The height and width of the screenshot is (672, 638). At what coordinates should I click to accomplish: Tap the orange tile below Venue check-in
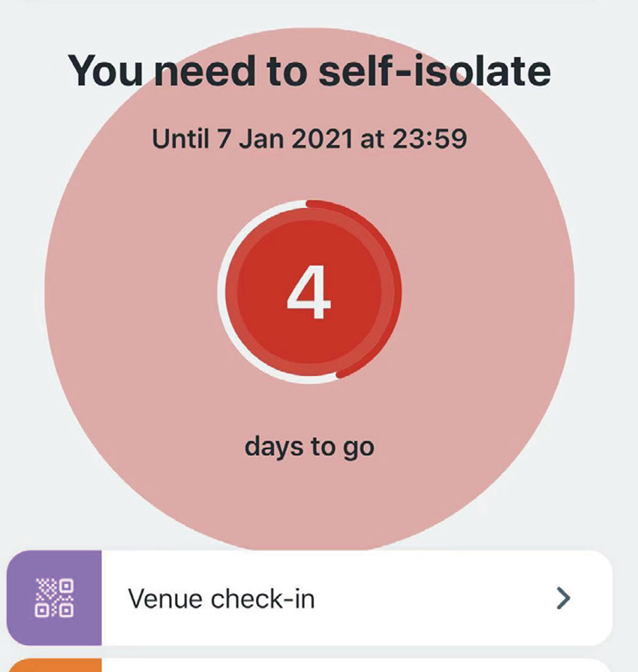coord(54,665)
